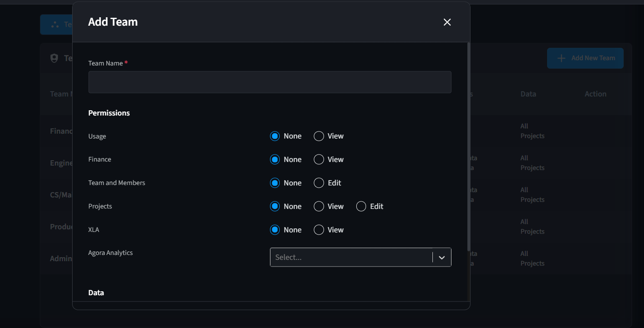The image size is (644, 328).
Task: Click the shield icon in the Team panel header
Action: click(54, 58)
